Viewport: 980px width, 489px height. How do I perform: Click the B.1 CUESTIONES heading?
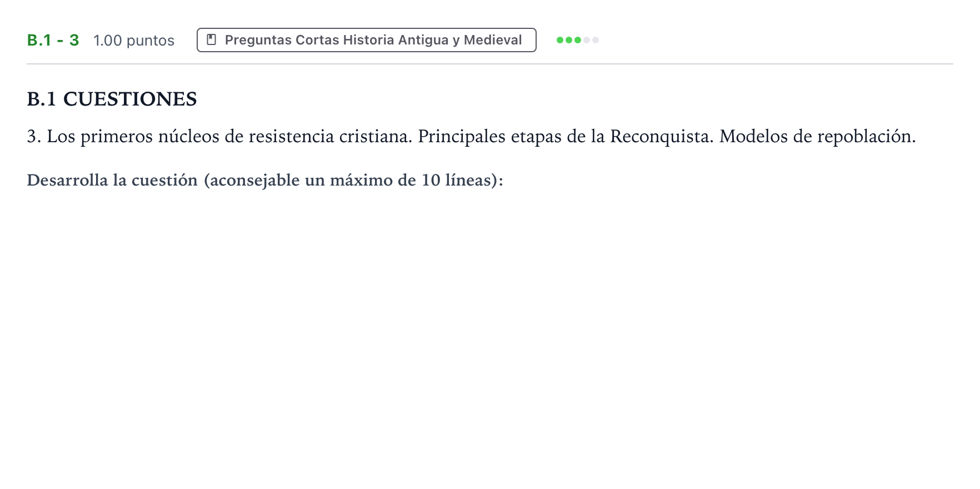tap(112, 99)
